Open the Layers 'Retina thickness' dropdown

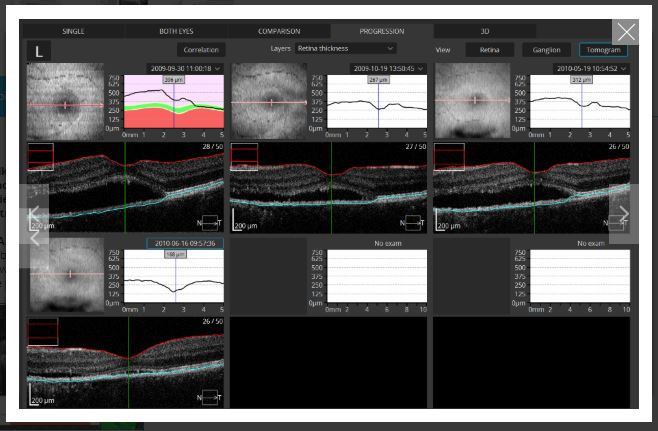346,48
